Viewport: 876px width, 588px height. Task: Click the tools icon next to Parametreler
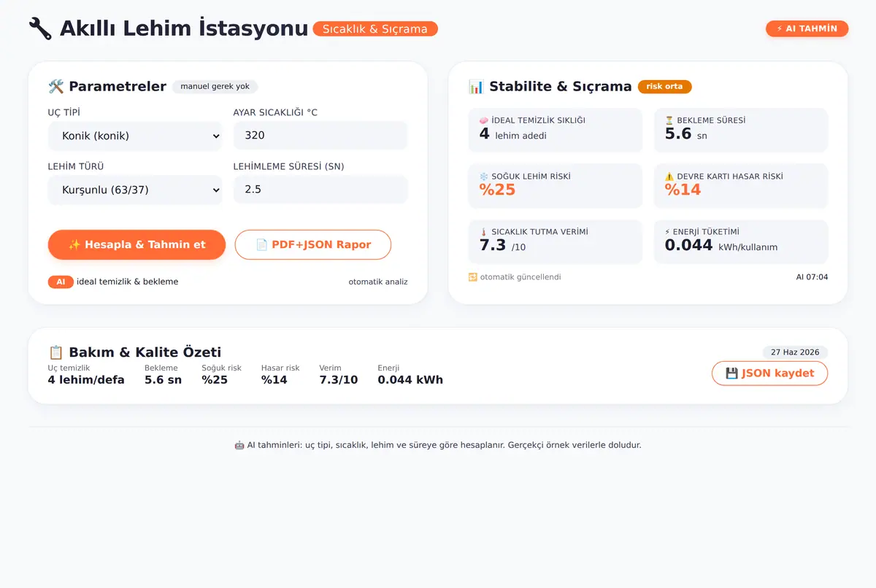click(x=56, y=86)
